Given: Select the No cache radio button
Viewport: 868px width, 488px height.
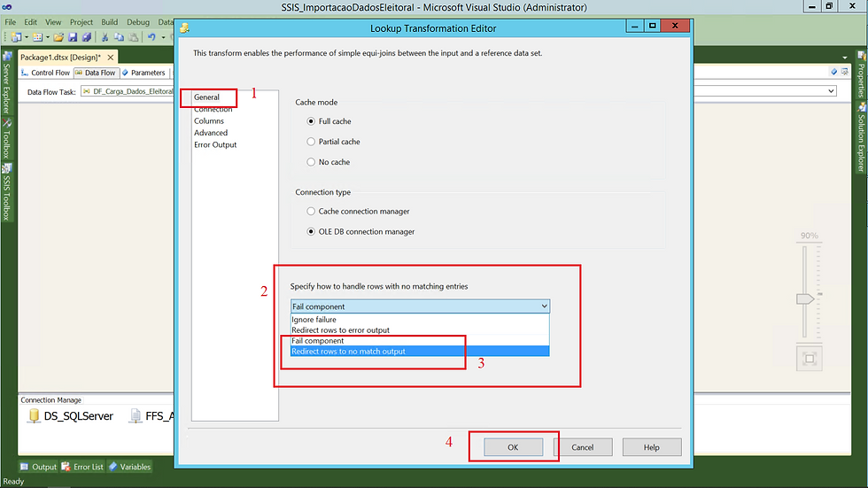Looking at the screenshot, I should 311,162.
